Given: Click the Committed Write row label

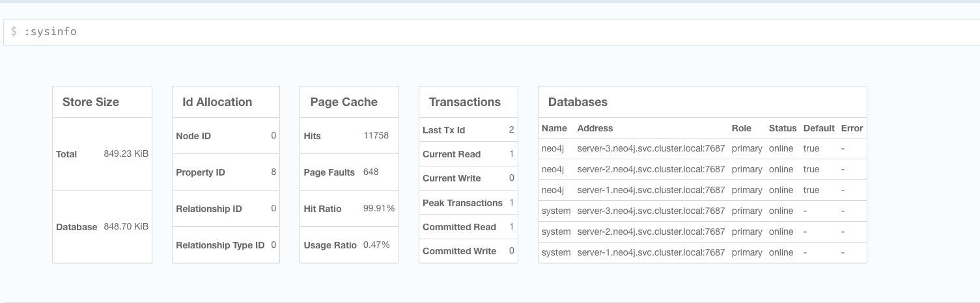Looking at the screenshot, I should tap(459, 251).
